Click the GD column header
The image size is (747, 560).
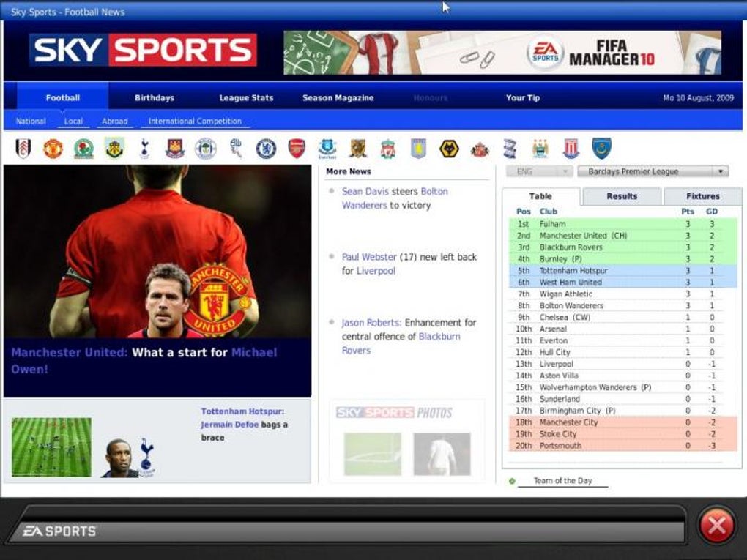point(712,212)
